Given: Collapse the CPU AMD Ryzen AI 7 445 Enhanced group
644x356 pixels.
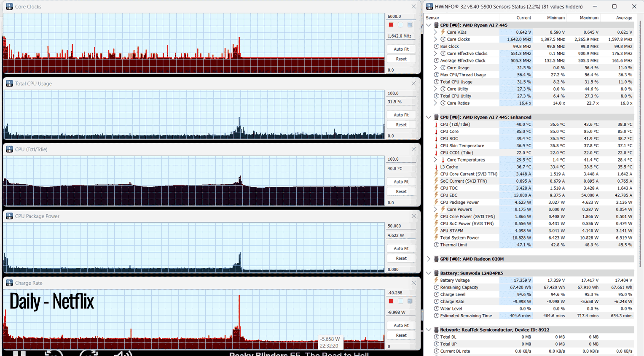Looking at the screenshot, I should pos(429,117).
